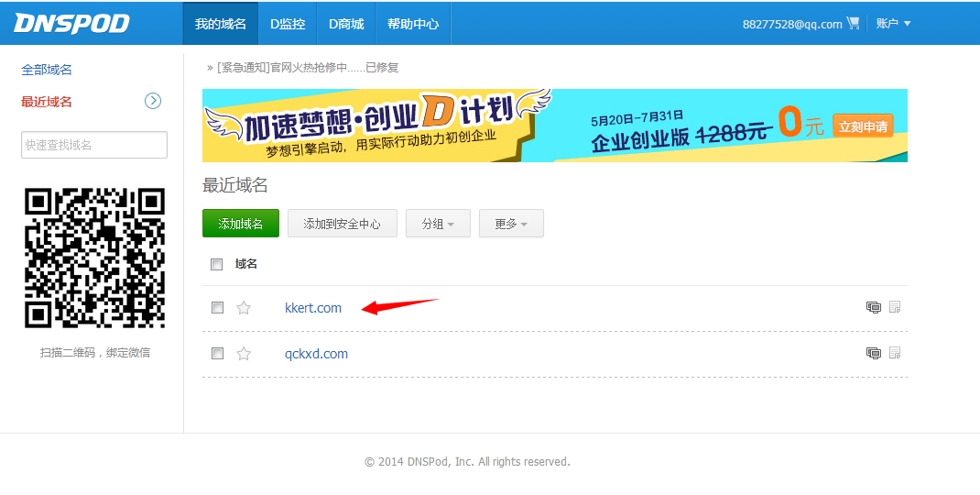Focus the 快速查找域名 search field
This screenshot has width=980, height=495.
[94, 145]
